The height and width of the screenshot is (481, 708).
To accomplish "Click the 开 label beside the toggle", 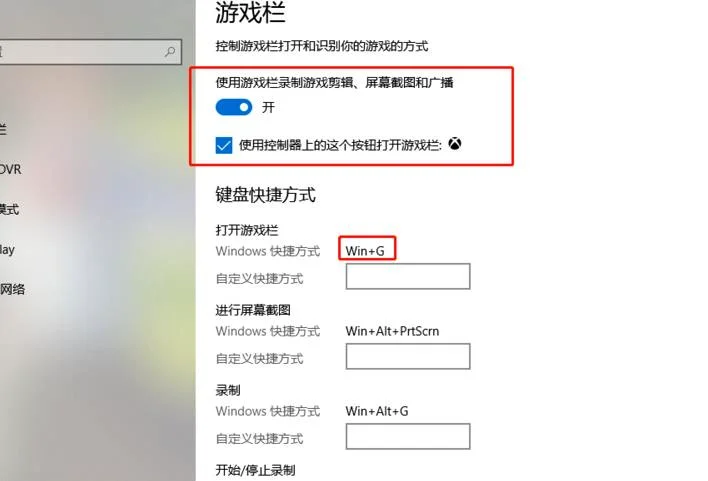I will click(268, 107).
